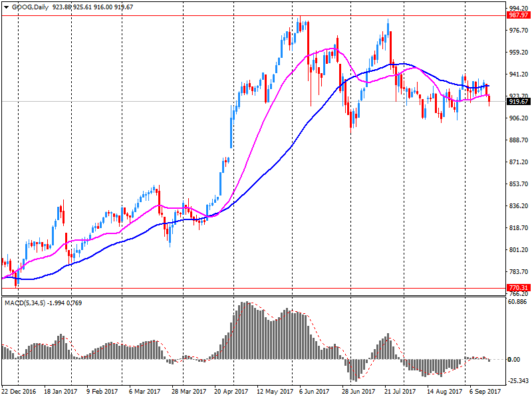Click the 9 Feb 2017 date label
The image size is (532, 399).
102,392
